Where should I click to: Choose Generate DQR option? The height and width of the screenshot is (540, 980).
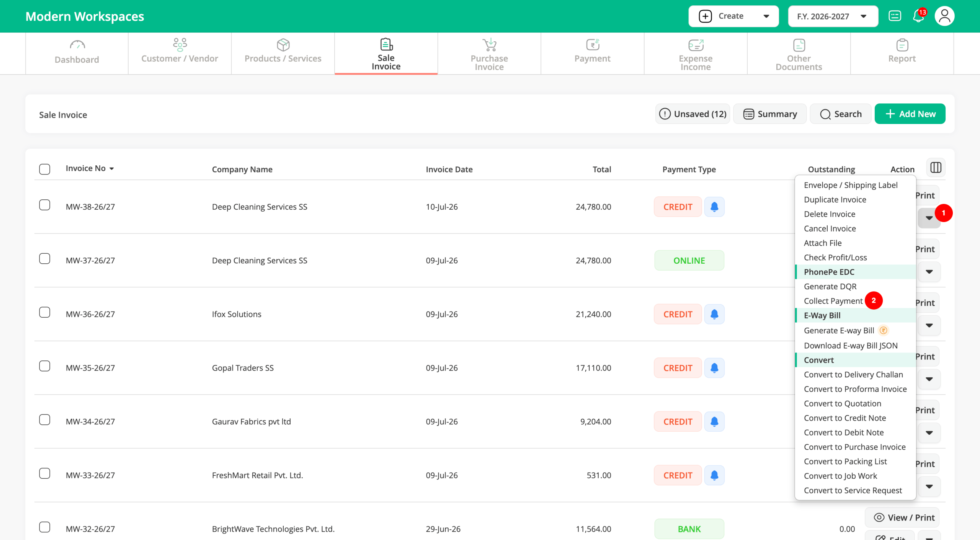(x=855, y=286)
